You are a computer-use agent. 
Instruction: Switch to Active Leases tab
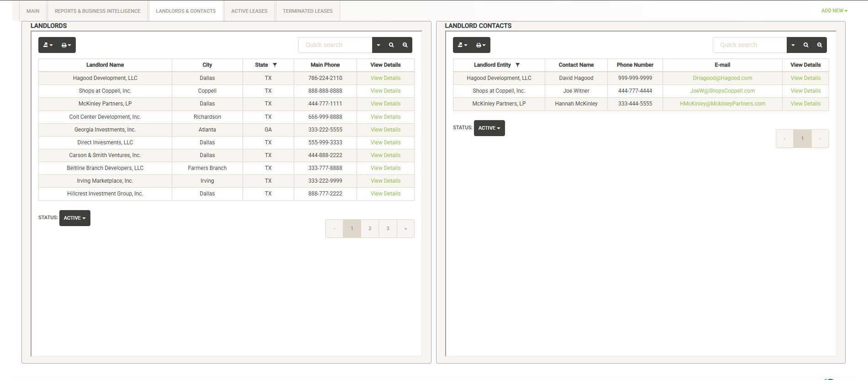click(249, 11)
